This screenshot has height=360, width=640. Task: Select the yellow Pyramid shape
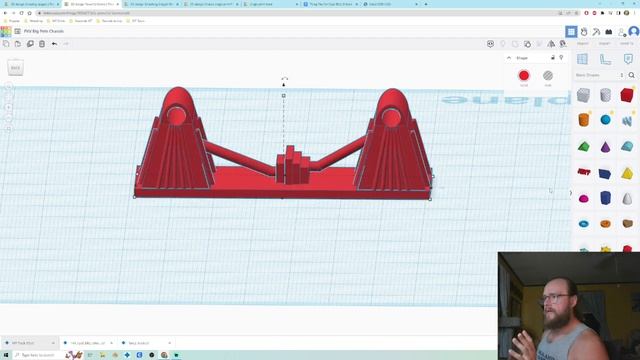point(627,173)
